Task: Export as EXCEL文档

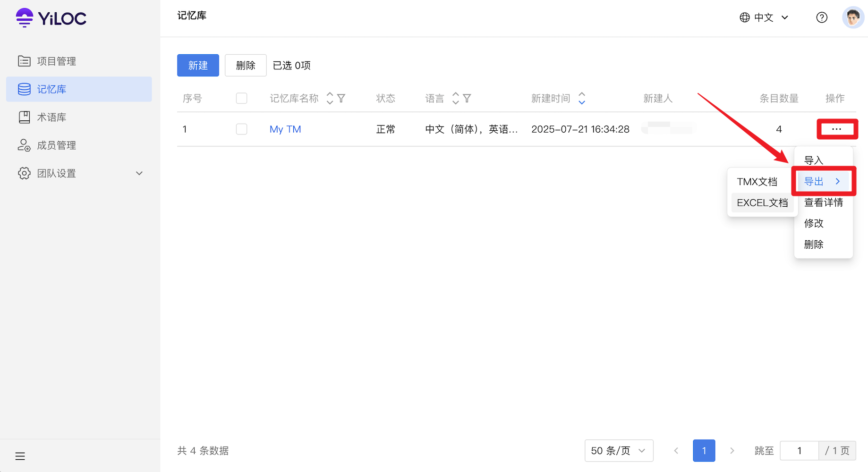Action: 762,202
